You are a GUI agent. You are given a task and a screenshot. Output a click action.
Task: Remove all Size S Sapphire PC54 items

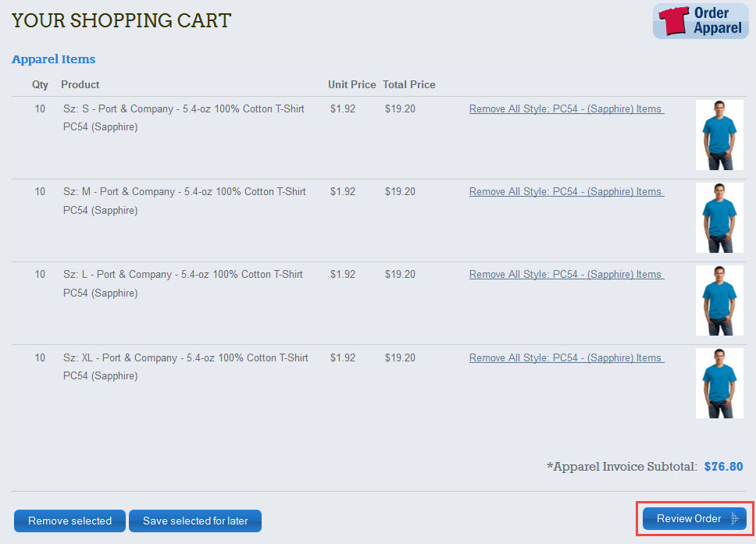click(565, 108)
